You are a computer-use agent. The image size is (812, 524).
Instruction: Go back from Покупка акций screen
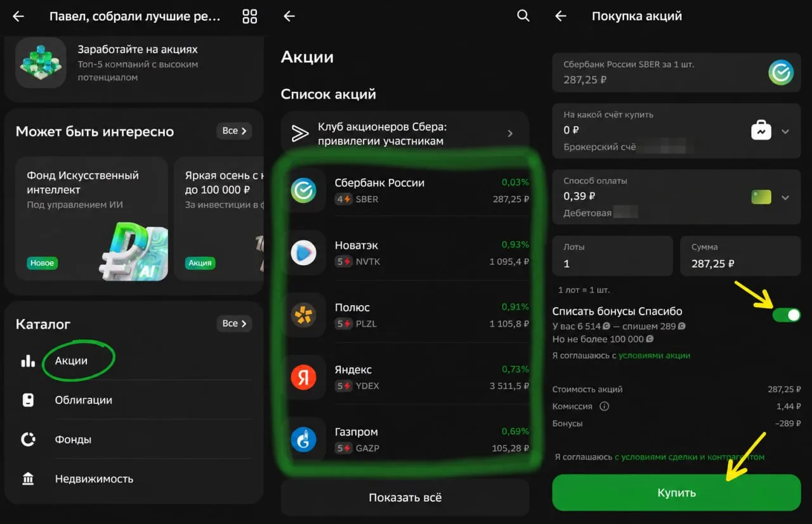(561, 16)
